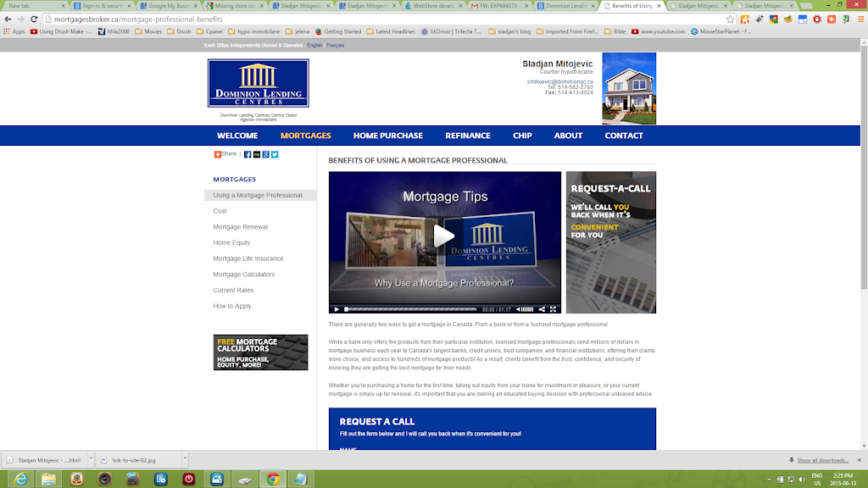Open the WELCOME menu item
The height and width of the screenshot is (488, 868).
pyautogui.click(x=237, y=136)
